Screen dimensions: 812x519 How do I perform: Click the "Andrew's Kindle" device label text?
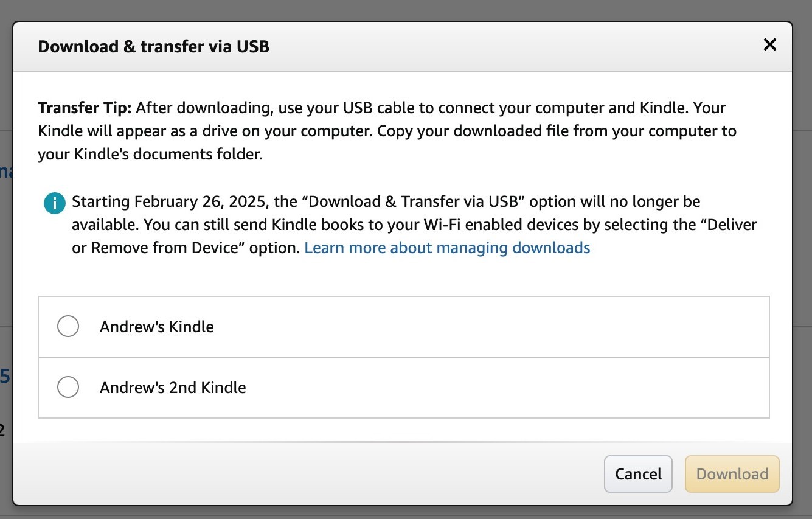point(157,327)
